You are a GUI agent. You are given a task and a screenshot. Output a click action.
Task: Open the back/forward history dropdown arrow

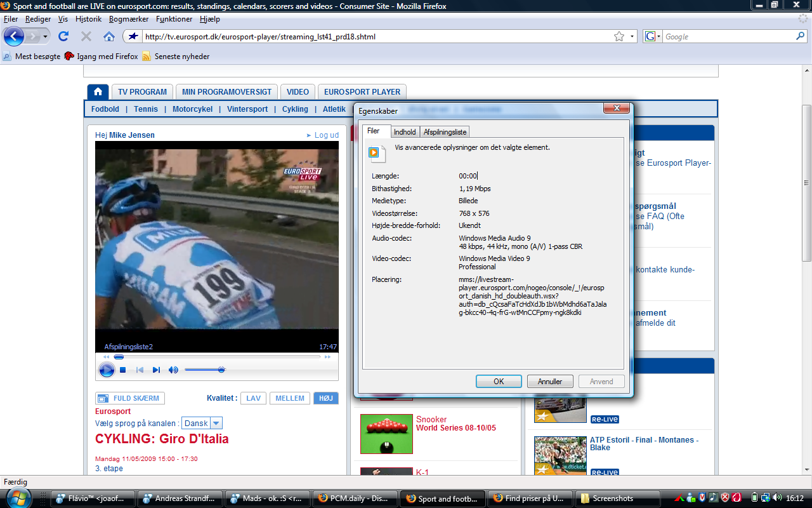point(46,37)
